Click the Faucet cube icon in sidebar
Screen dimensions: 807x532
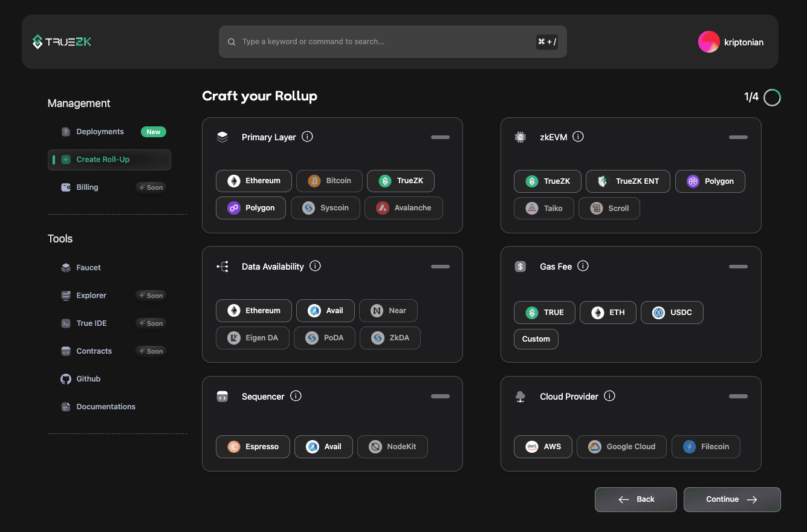tap(66, 268)
